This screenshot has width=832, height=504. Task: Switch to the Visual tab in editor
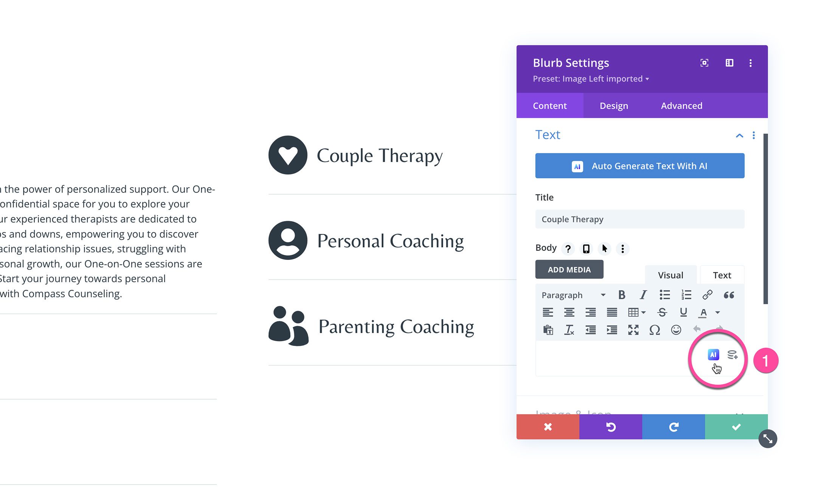(671, 275)
